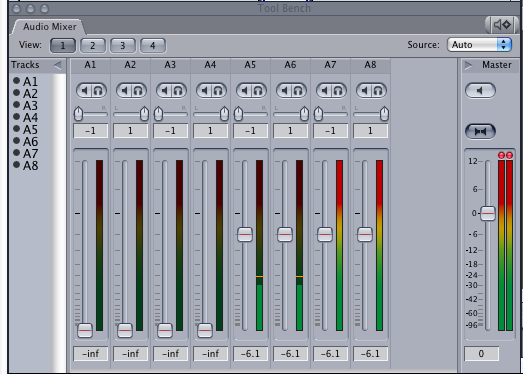Toggle track A4 visibility dot in Tracks list

pos(16,116)
